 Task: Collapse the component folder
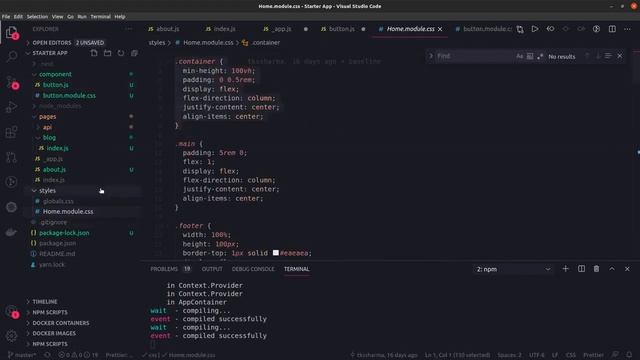tap(55, 74)
